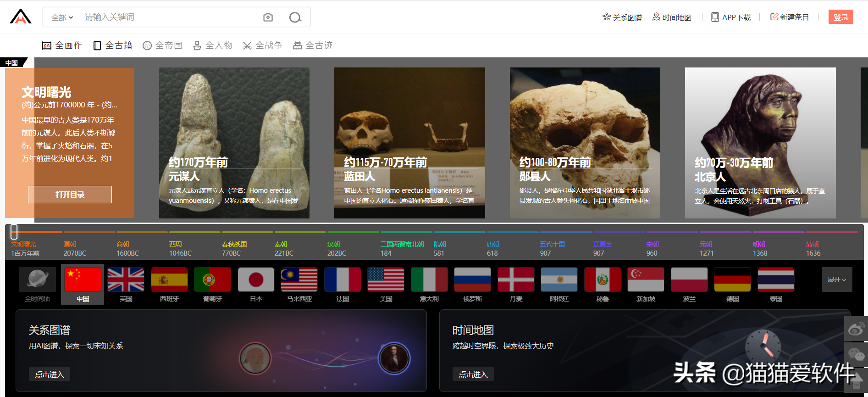This screenshot has height=397, width=868.
Task: Select the 全人物 menu item
Action: pyautogui.click(x=212, y=45)
